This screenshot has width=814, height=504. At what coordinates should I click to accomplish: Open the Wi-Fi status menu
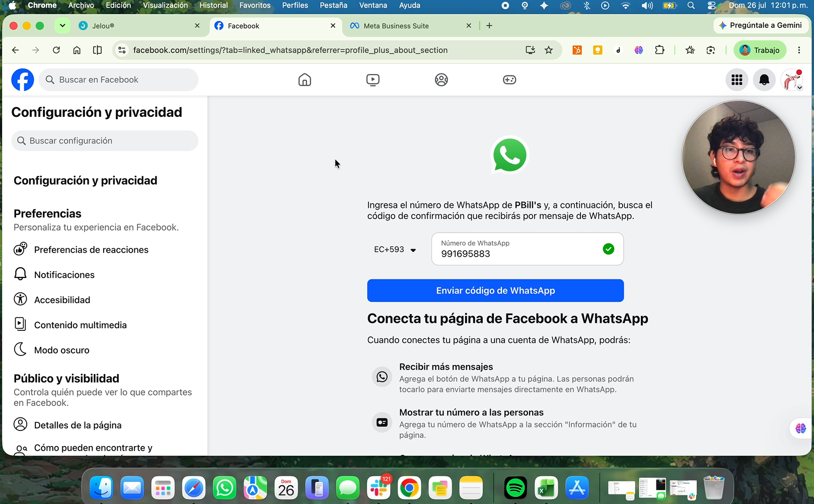[626, 6]
